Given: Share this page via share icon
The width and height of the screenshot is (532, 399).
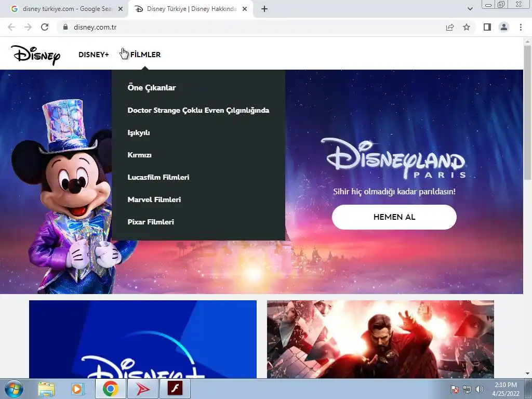Looking at the screenshot, I should click(450, 27).
